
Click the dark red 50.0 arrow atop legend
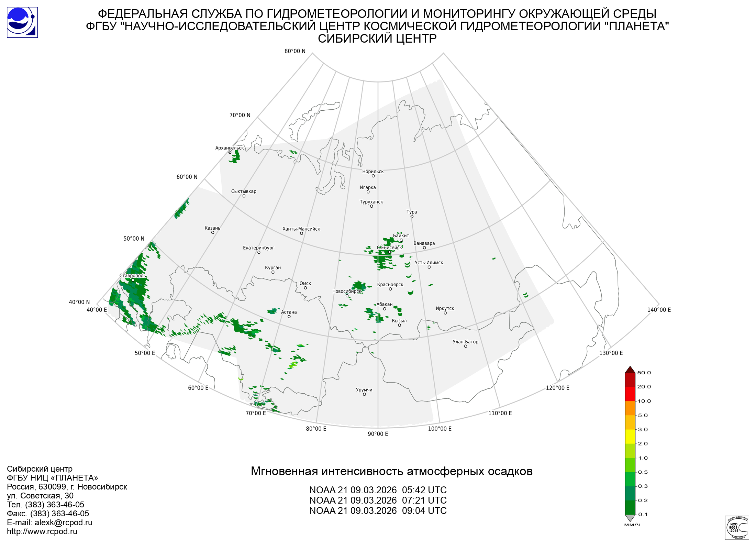630,370
